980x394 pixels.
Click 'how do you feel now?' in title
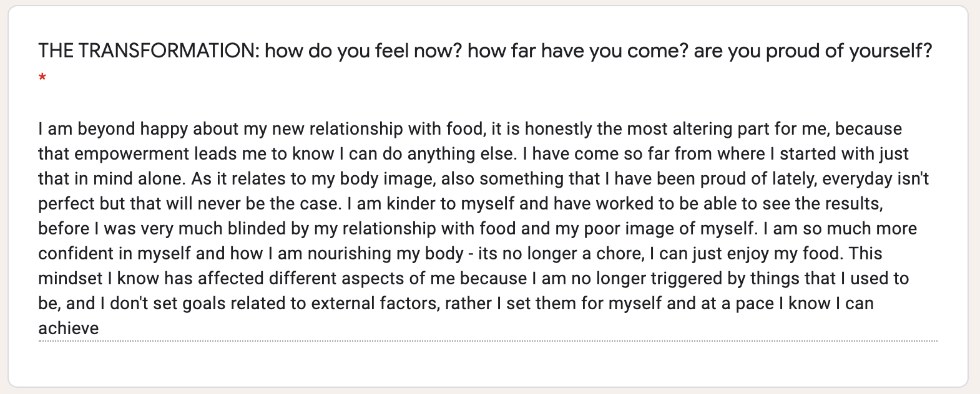[363, 50]
